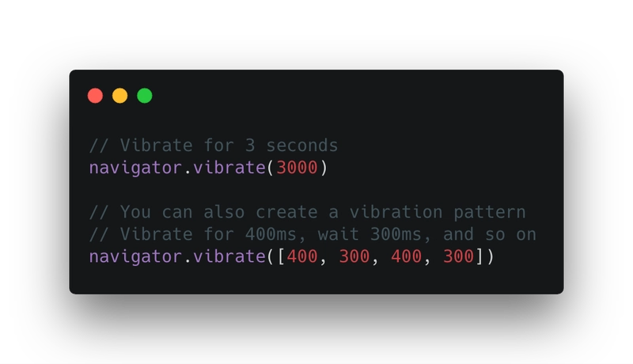Click the second 400 in the array
The image size is (633, 364).
(x=406, y=256)
